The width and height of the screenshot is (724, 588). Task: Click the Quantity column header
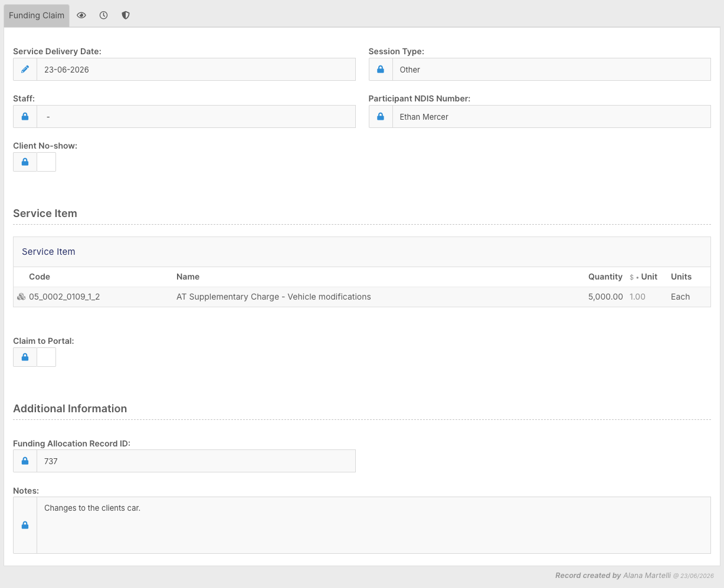[x=605, y=277]
